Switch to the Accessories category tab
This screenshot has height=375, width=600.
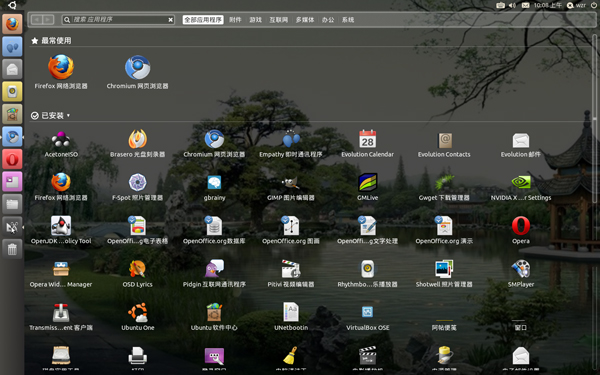(235, 20)
